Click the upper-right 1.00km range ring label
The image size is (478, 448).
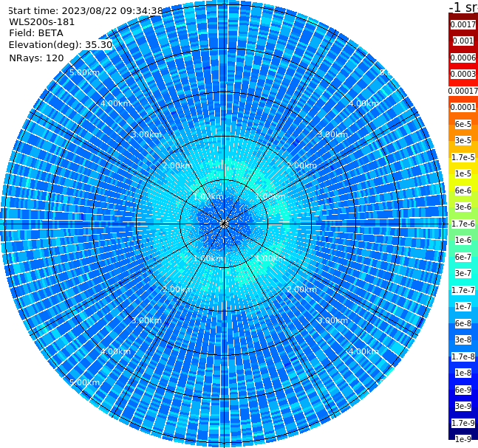[270, 196]
